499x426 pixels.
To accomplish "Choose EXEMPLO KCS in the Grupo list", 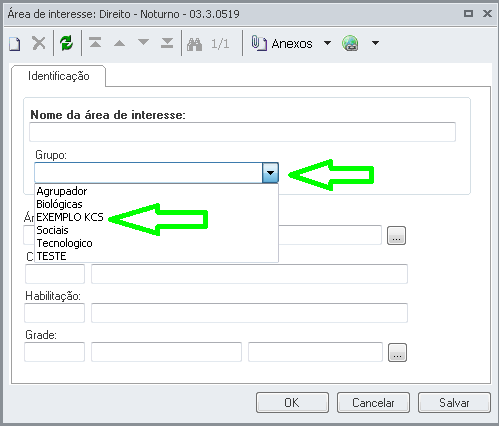I will 156,217.
